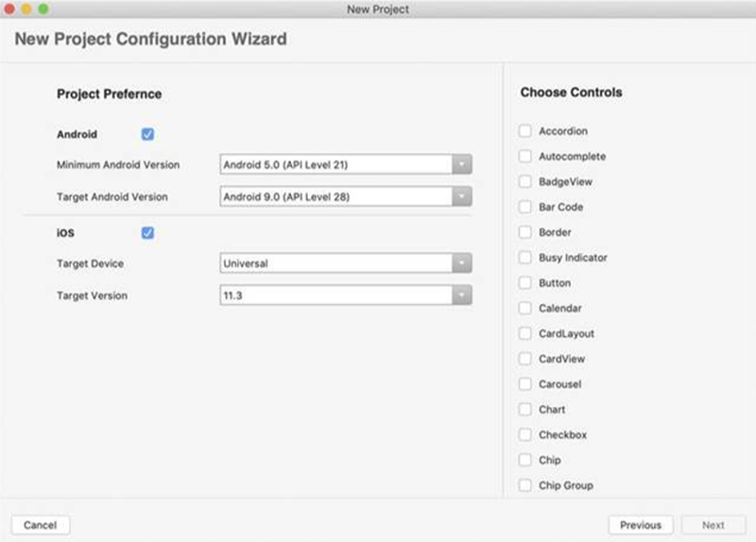This screenshot has width=756, height=542.
Task: Open the Minimum Android Version dropdown
Action: [345, 165]
